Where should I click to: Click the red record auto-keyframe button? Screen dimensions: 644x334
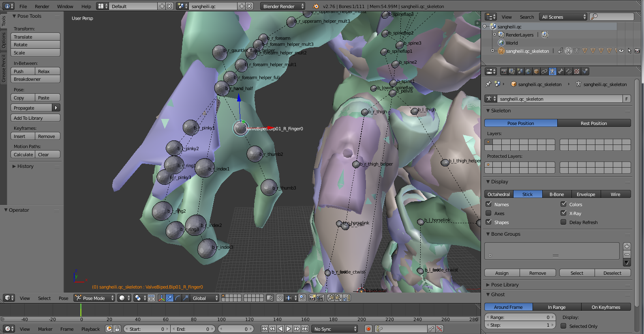coord(368,329)
